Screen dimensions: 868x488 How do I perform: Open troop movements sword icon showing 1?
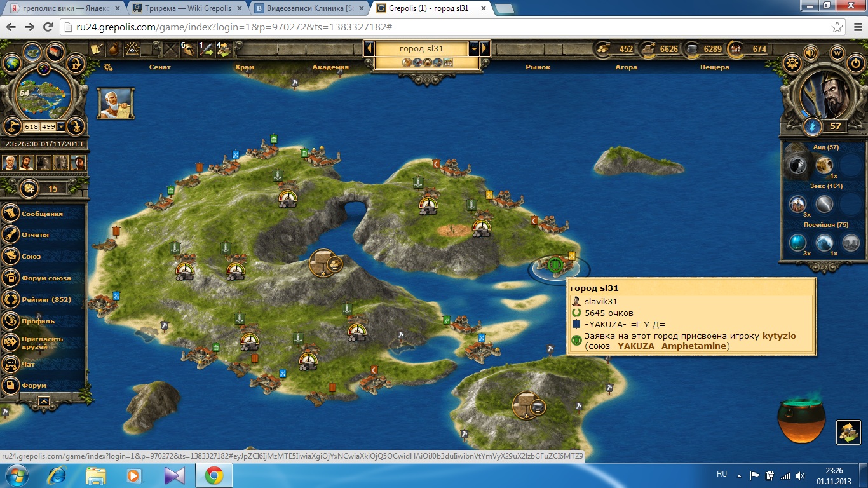click(x=206, y=49)
